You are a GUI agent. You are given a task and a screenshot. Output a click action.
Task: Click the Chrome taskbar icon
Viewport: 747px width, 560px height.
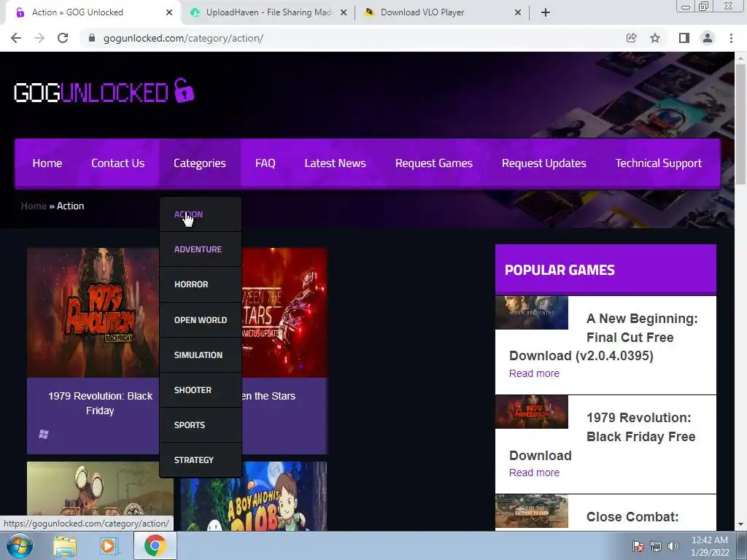155,545
